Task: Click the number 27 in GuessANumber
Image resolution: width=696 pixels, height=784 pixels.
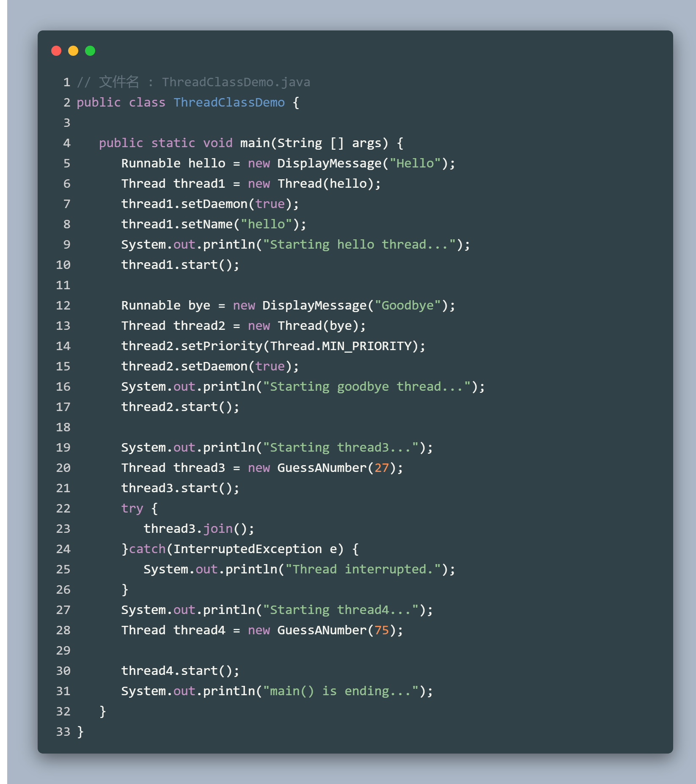Action: 382,468
